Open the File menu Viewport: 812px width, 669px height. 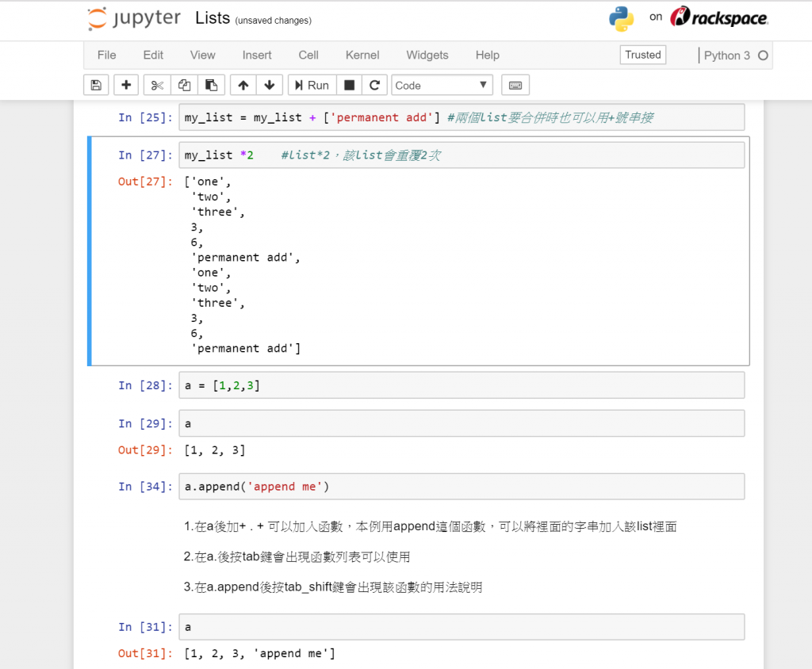[x=107, y=55]
